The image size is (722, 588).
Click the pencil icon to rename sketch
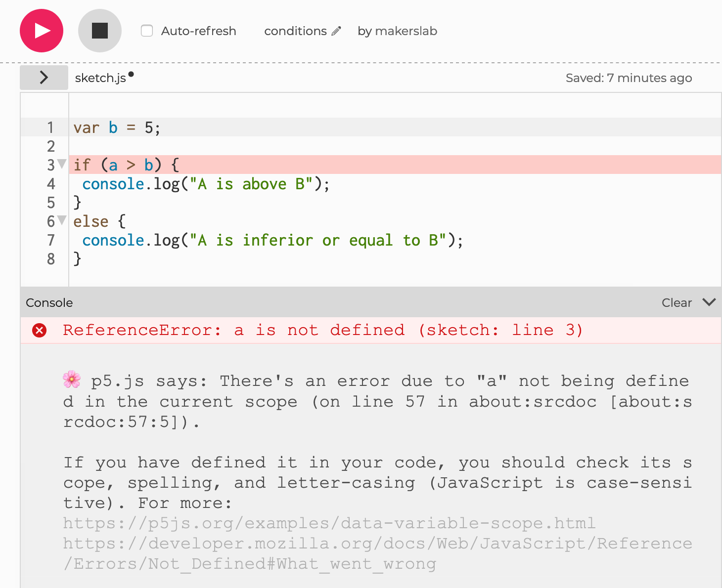[x=336, y=31]
